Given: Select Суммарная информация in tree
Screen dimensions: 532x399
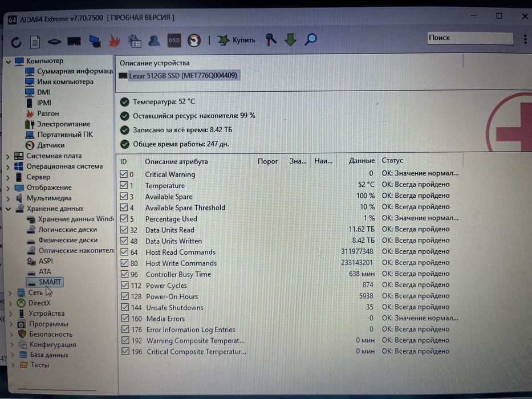Looking at the screenshot, I should tap(75, 71).
